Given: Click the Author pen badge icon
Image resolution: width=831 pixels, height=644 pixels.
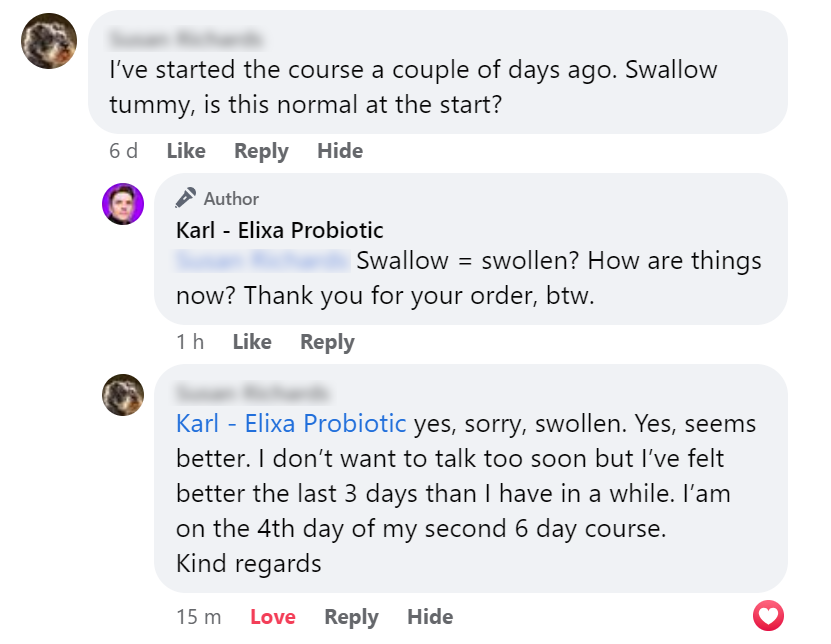Looking at the screenshot, I should coord(185,198).
